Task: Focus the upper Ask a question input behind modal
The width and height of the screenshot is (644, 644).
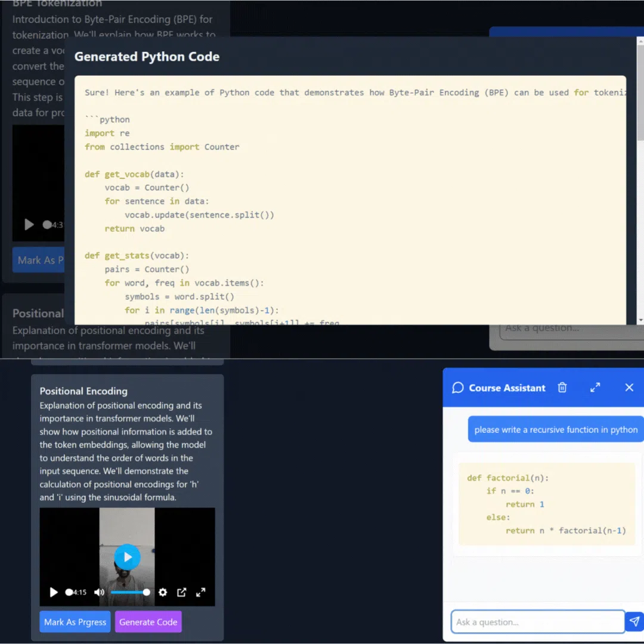Action: tap(571, 332)
